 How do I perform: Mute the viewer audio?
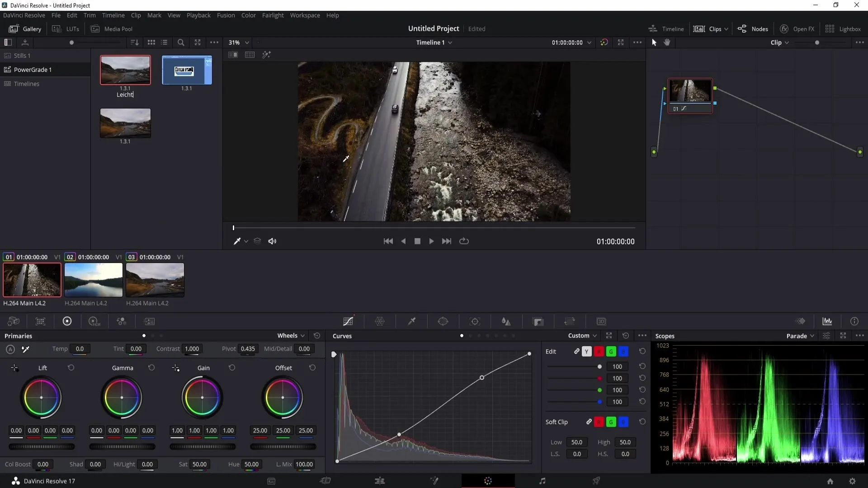[272, 241]
